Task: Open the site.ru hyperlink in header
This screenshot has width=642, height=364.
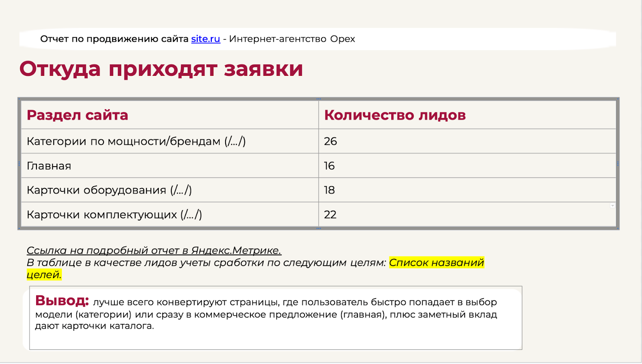Action: [205, 39]
